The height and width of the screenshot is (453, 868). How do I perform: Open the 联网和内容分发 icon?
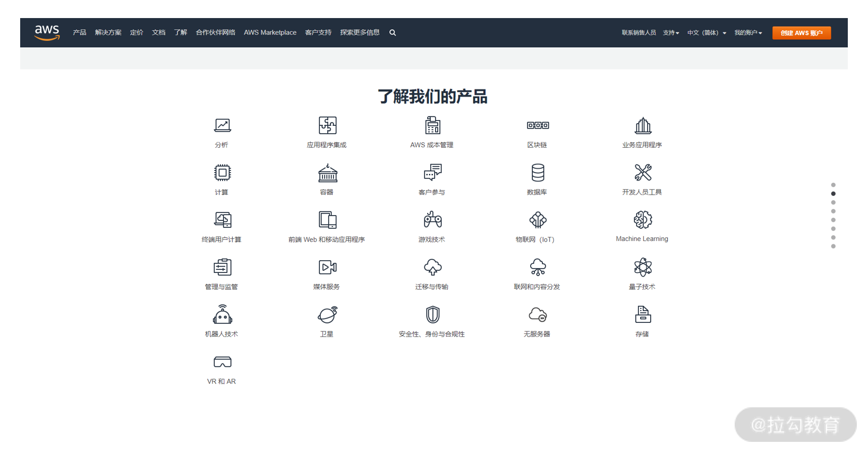538,267
